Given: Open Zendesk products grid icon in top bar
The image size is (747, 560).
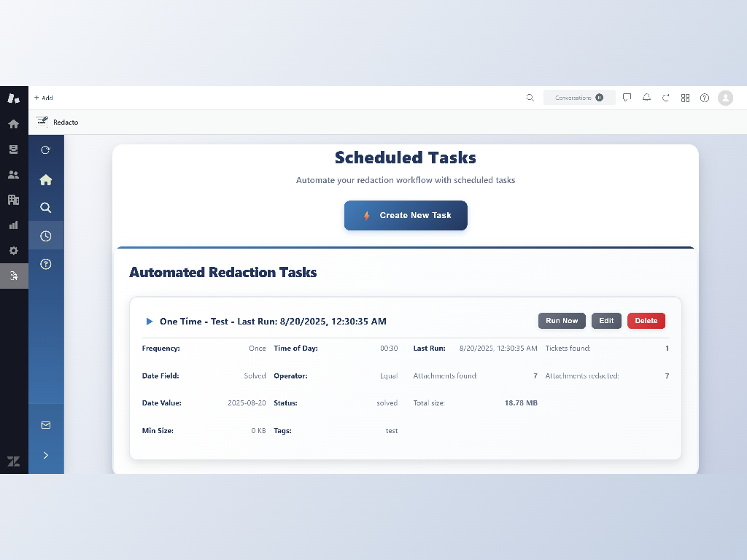Looking at the screenshot, I should [x=685, y=98].
